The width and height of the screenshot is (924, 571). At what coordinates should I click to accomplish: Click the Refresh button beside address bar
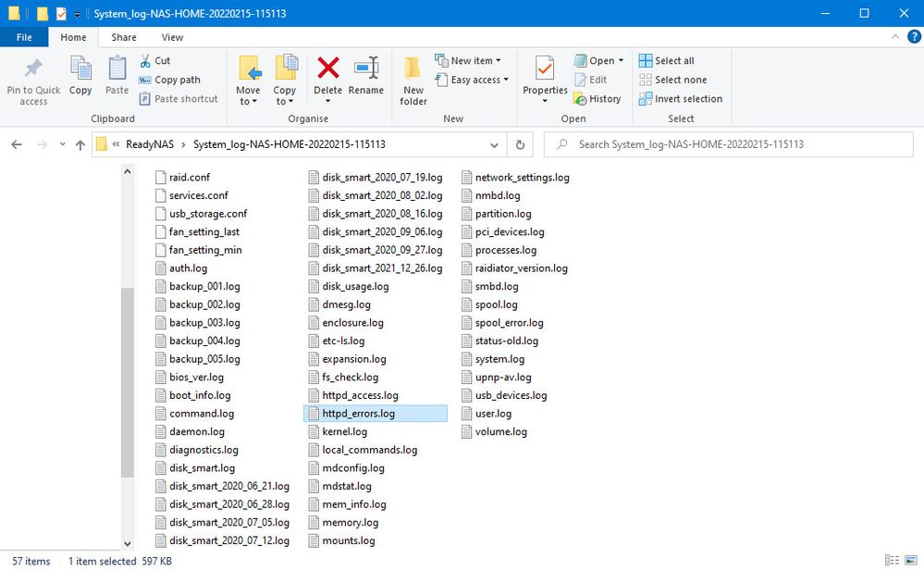point(520,144)
